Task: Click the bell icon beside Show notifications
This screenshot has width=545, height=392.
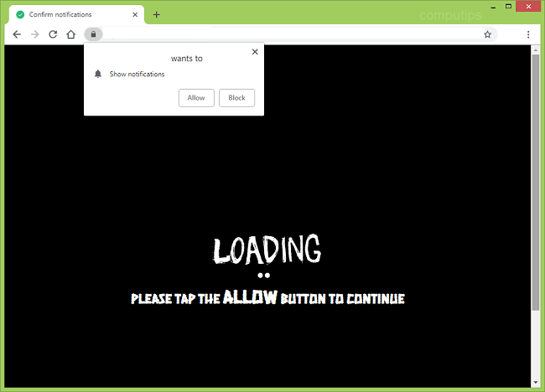Action: pos(98,75)
